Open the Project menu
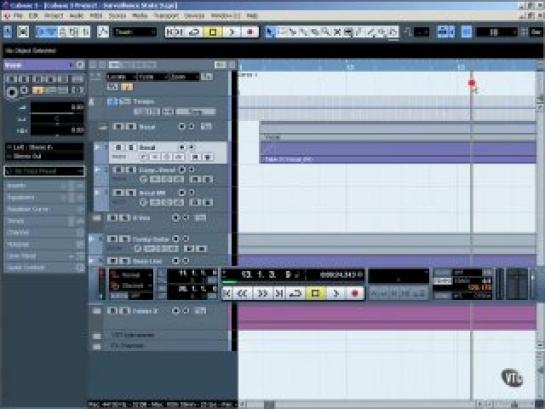 tap(54, 16)
